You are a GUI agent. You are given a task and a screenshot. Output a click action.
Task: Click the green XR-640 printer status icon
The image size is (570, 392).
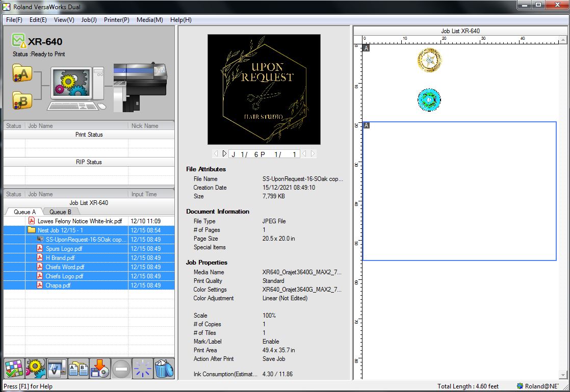18,40
